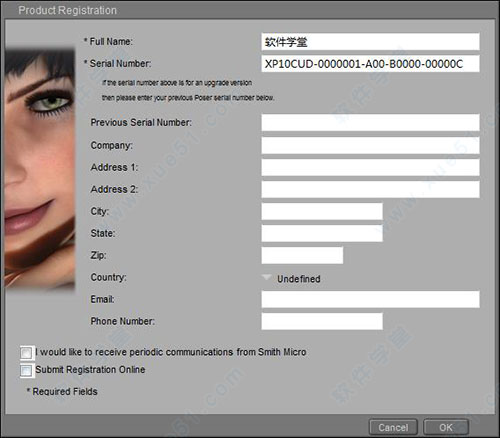Select the Address 1 field
The height and width of the screenshot is (438, 500).
click(x=370, y=167)
